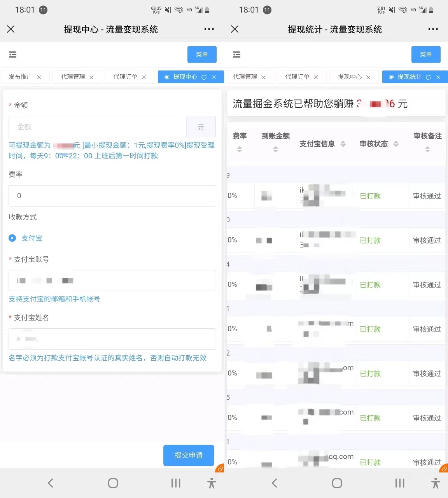The image size is (448, 498).
Task: Close the 发布推广 tab
Action: (39, 77)
